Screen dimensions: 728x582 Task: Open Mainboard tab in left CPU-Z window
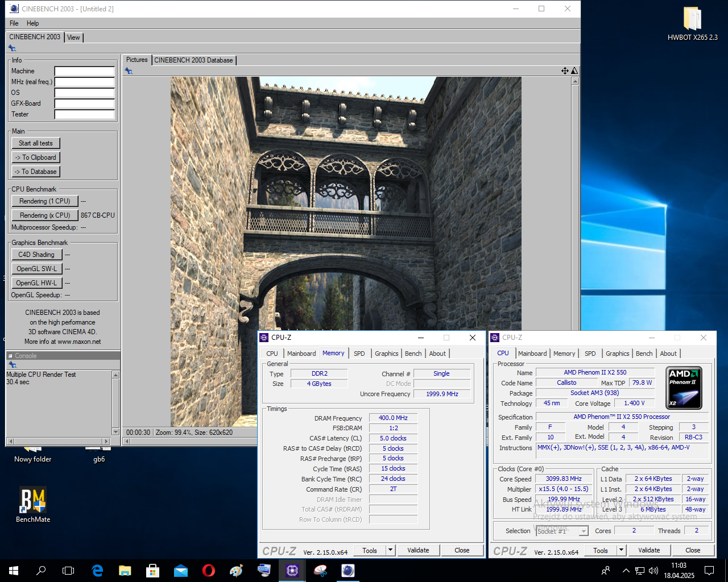pos(301,354)
